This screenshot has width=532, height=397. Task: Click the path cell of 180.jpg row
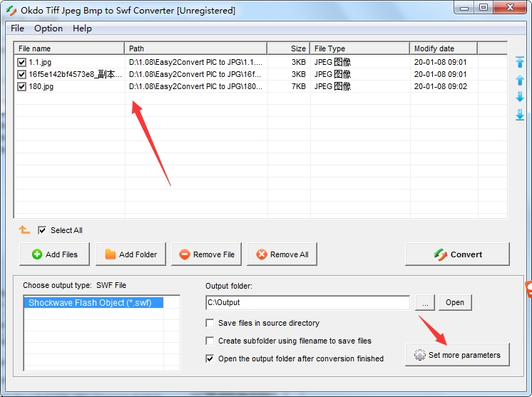coord(195,87)
